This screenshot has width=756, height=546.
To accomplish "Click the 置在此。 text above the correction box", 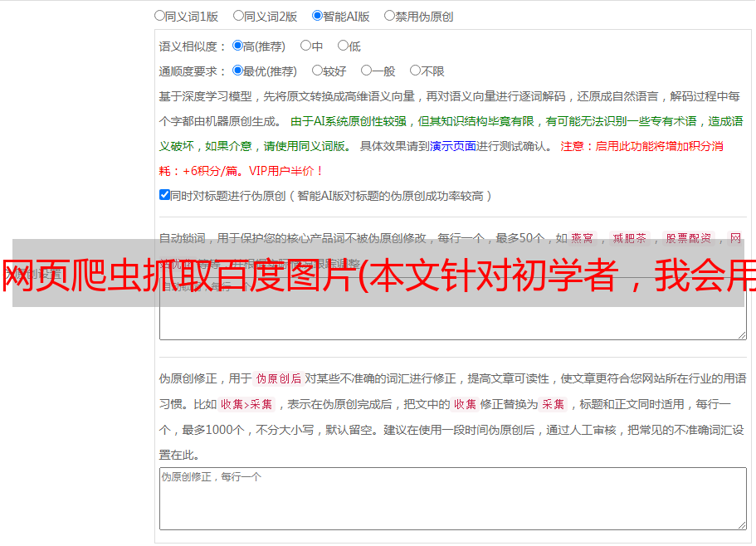I will [179, 455].
